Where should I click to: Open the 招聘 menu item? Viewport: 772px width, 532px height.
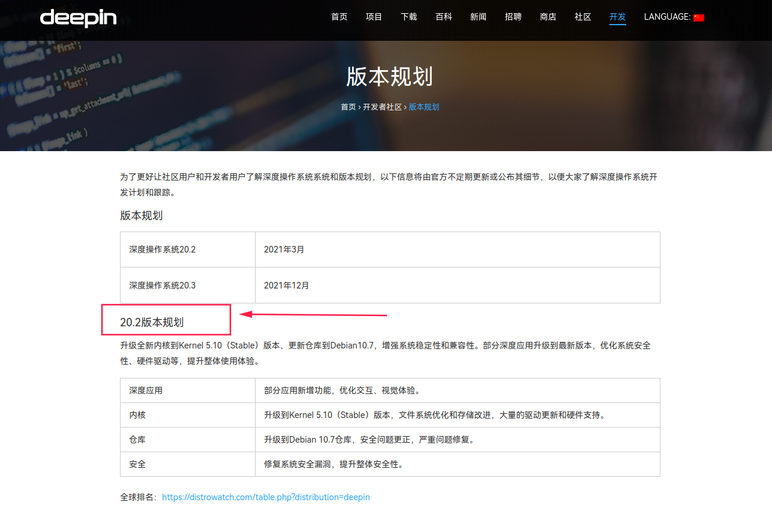(x=513, y=17)
